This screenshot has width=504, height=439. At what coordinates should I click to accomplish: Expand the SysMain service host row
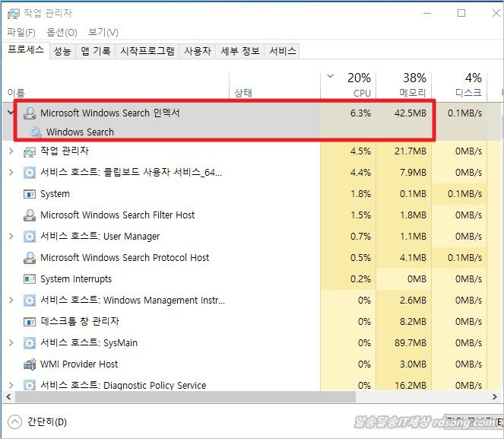point(11,343)
